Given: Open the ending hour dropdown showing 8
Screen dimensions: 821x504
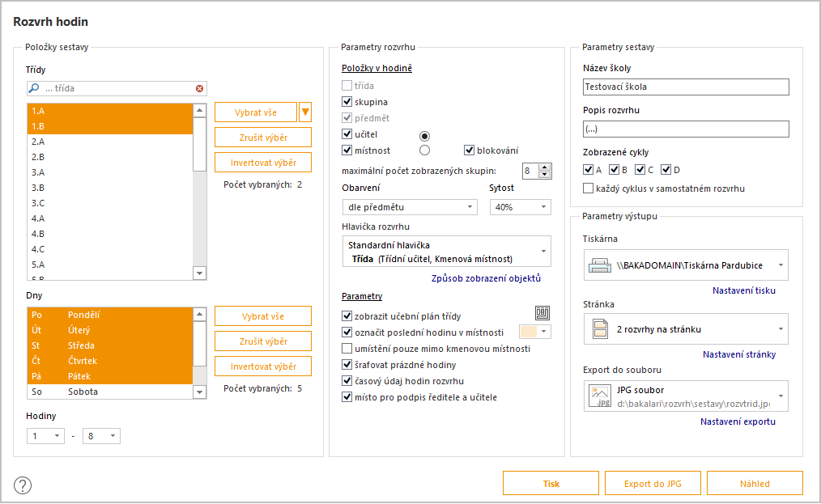Looking at the screenshot, I should tap(101, 436).
